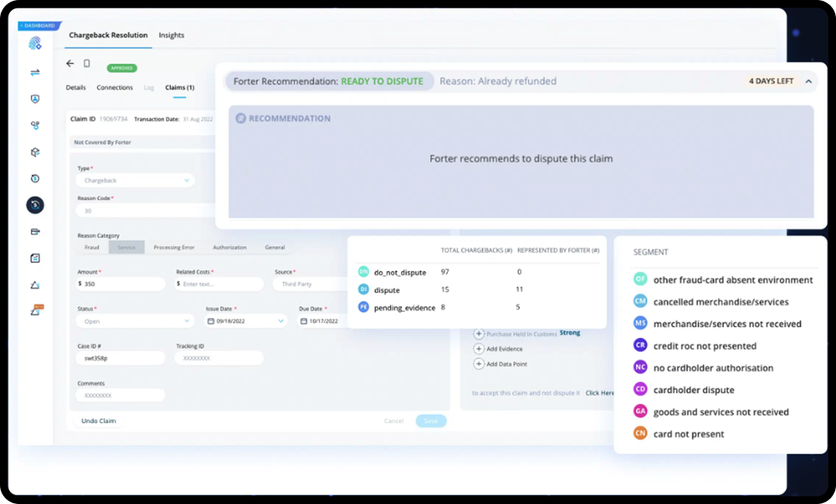This screenshot has width=836, height=504.
Task: Click the Comments input field
Action: [120, 395]
